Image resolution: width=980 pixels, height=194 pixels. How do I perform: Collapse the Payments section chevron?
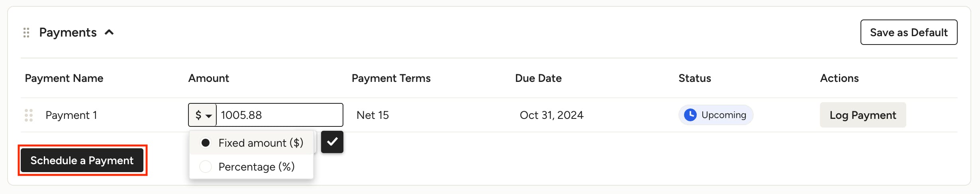109,33
